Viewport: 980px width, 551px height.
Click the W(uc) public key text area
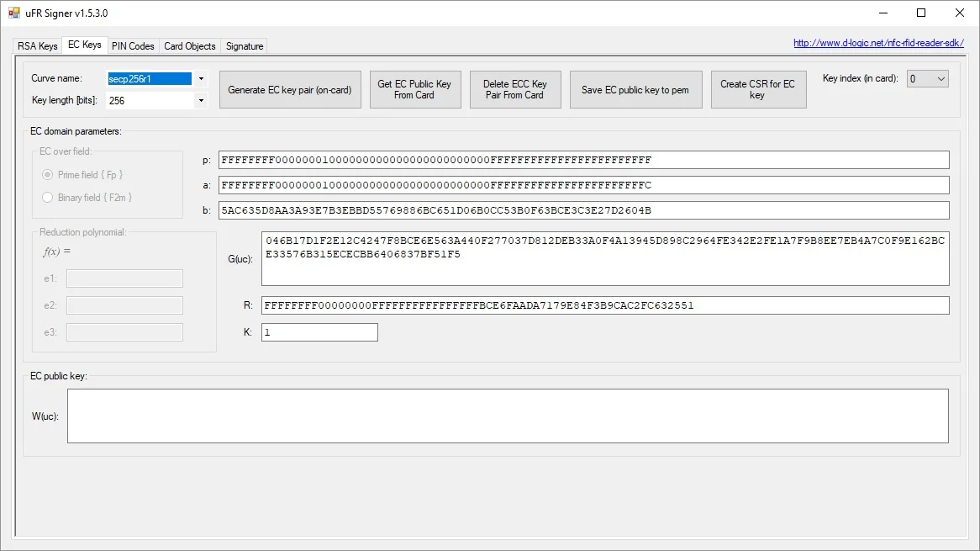508,416
